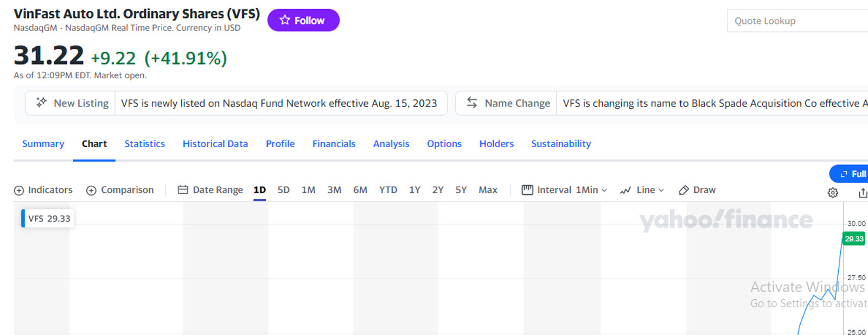Image resolution: width=868 pixels, height=335 pixels.
Task: Open the Statistics tab
Action: [144, 144]
